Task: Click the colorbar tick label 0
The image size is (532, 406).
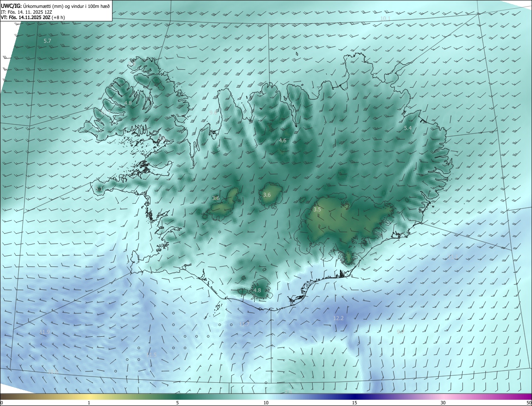Action: (x=2, y=403)
